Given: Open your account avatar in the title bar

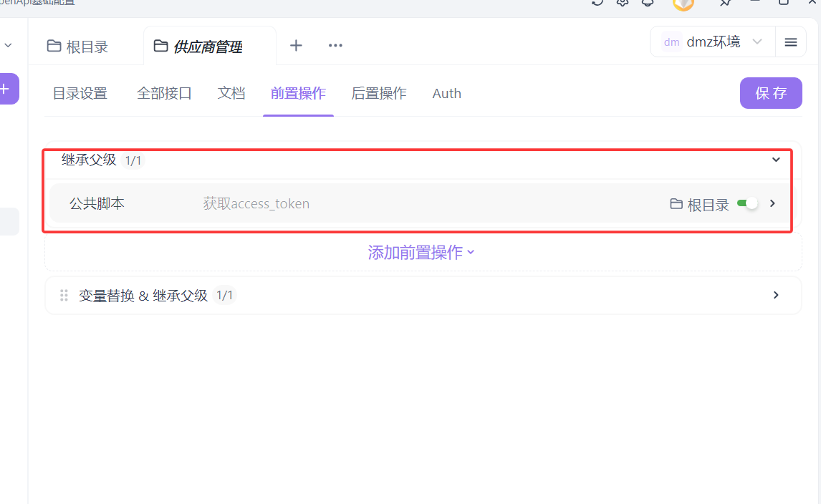Looking at the screenshot, I should (683, 6).
